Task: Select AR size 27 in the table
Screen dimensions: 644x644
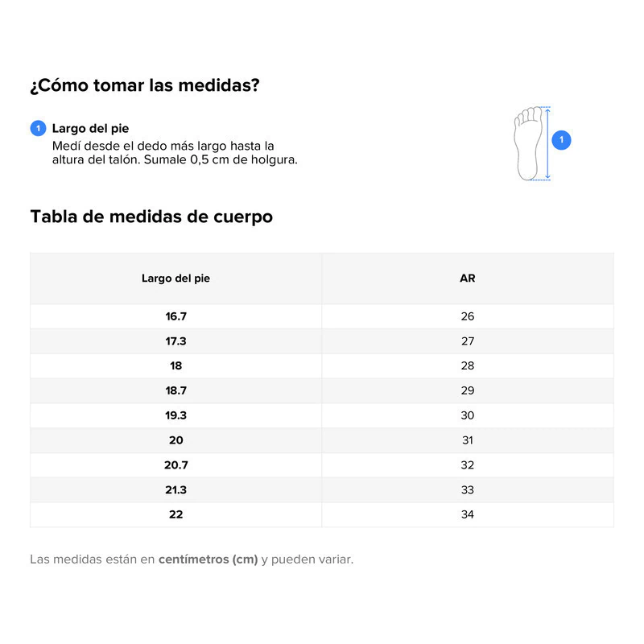Action: tap(468, 341)
